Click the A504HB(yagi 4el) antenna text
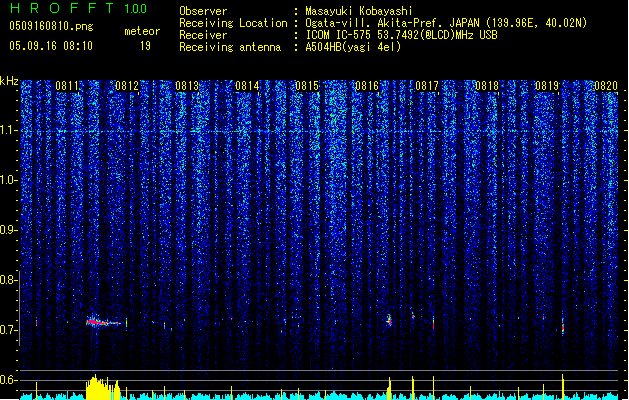This screenshot has width=629, height=400. pos(353,47)
